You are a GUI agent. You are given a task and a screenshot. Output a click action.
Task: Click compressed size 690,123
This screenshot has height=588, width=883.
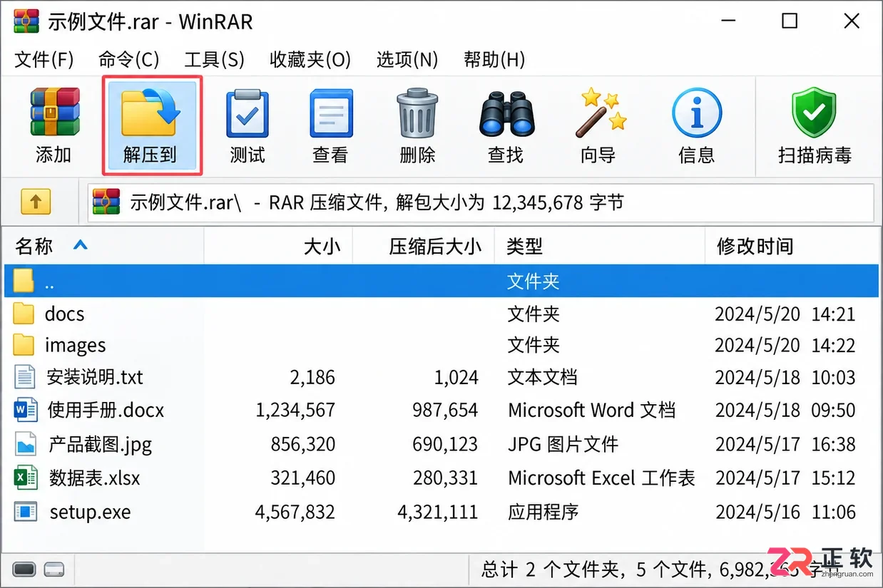pos(445,445)
